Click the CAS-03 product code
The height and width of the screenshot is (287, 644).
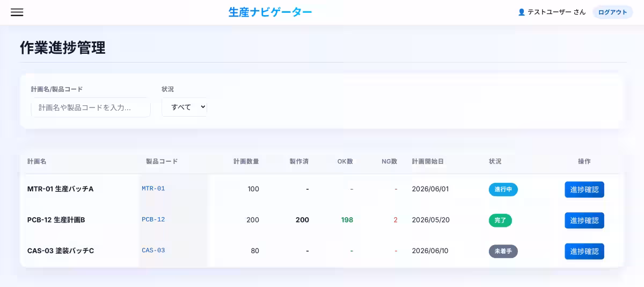coord(153,250)
